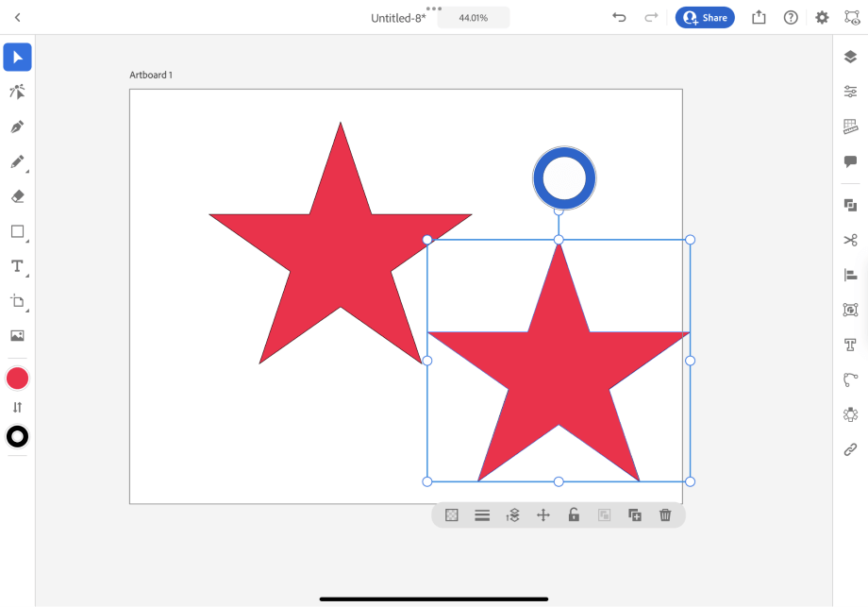Swap fill and stroke colors
The width and height of the screenshot is (868, 607).
(x=17, y=408)
